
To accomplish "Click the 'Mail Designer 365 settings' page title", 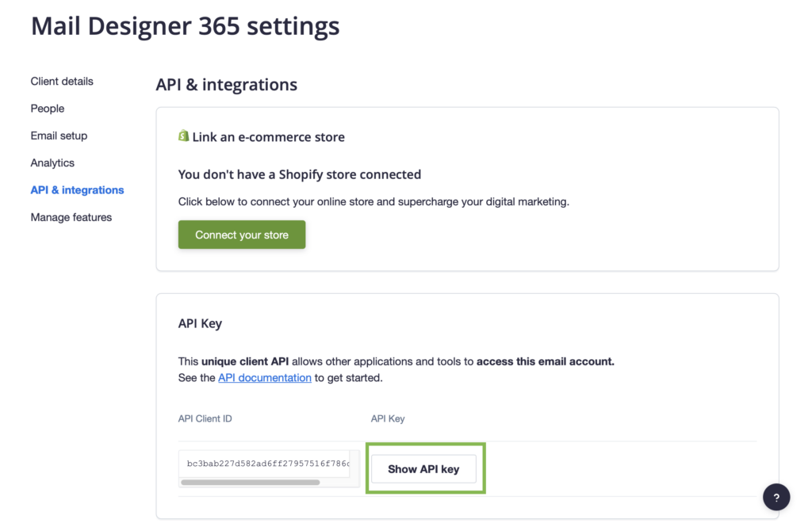I will [x=186, y=26].
